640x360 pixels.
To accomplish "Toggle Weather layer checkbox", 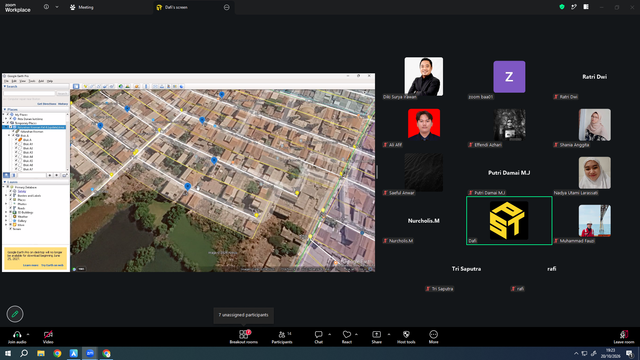I will pos(11,216).
